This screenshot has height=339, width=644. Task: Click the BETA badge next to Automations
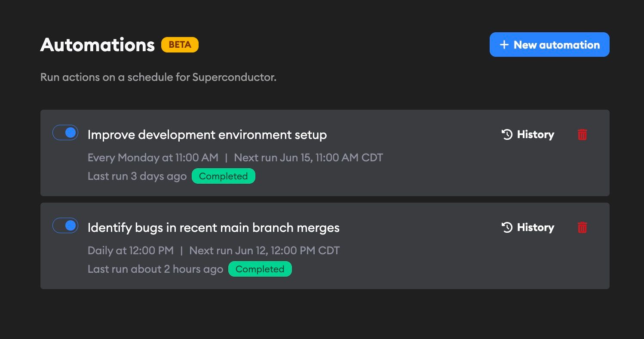pyautogui.click(x=180, y=45)
